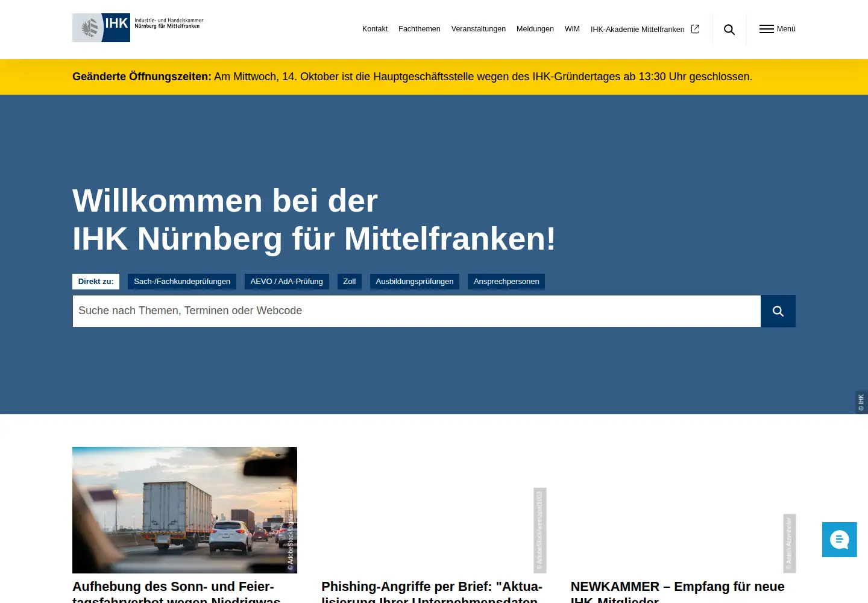
Task: Submit search with the blue magnifier button
Action: tap(778, 311)
